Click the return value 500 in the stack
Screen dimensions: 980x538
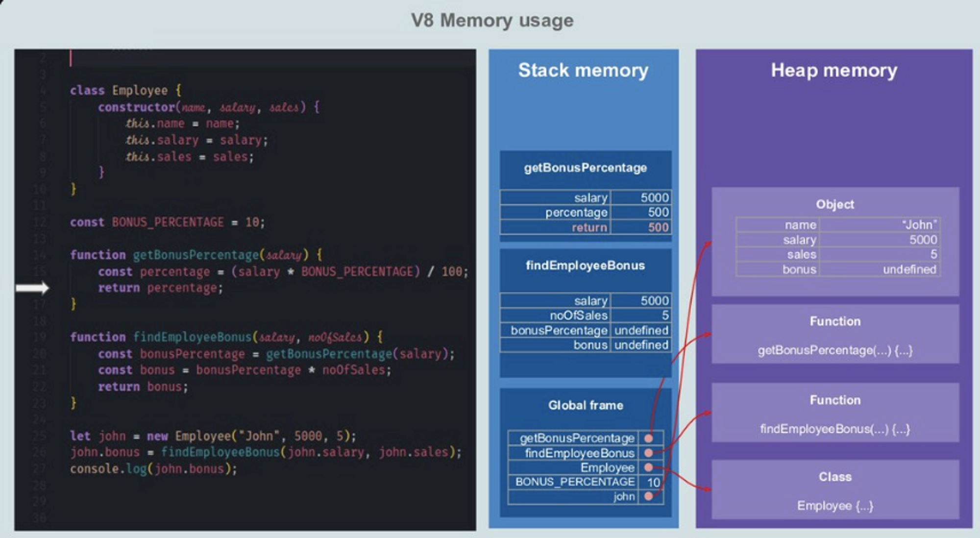pos(658,227)
